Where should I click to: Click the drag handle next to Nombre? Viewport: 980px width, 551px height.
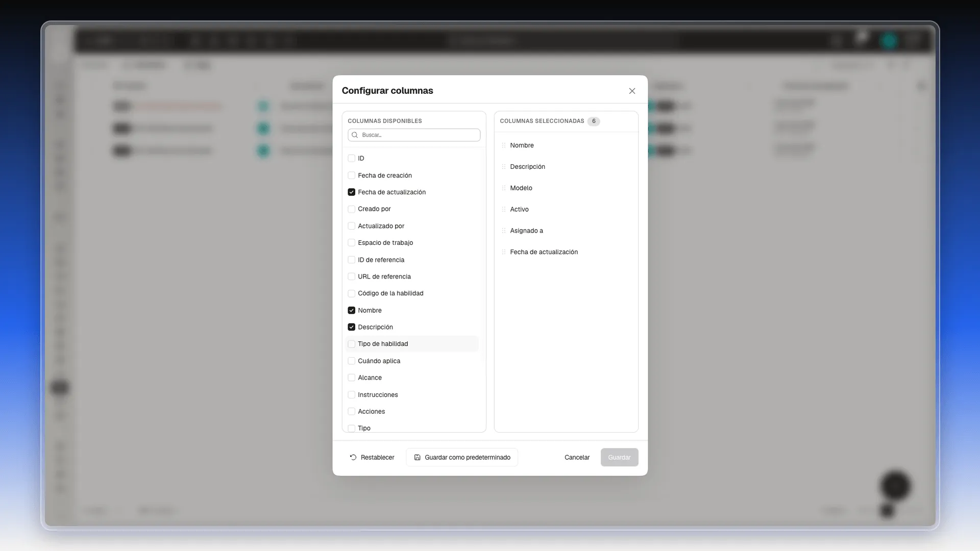coord(504,145)
